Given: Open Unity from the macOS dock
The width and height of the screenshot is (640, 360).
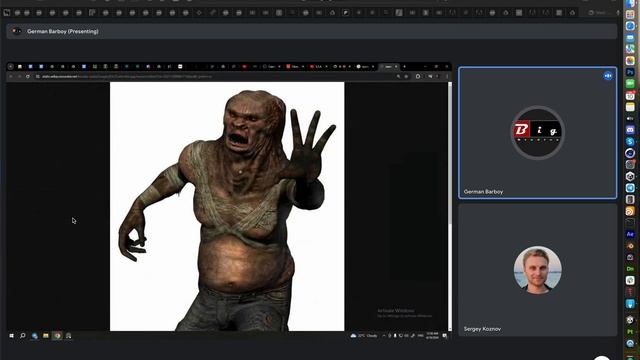Looking at the screenshot, I should 630,176.
